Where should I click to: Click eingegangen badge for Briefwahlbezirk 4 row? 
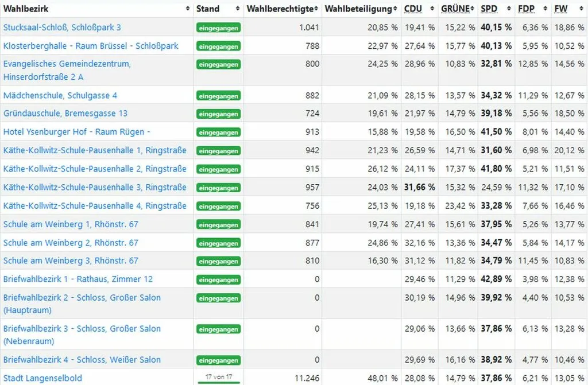point(218,360)
